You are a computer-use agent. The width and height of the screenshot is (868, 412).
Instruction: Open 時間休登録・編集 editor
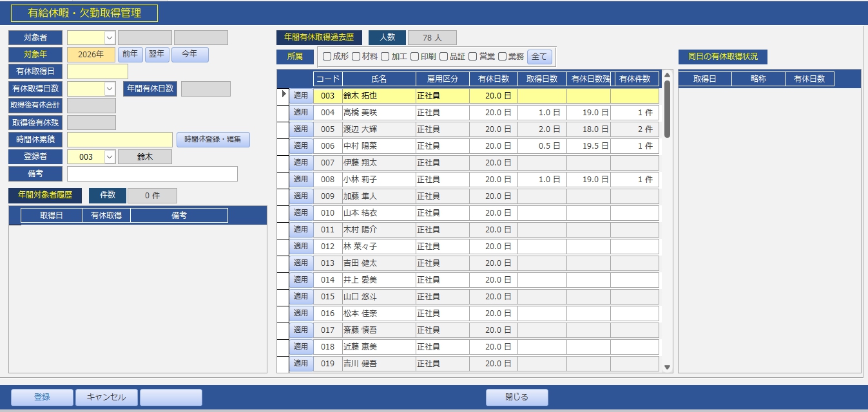click(213, 140)
